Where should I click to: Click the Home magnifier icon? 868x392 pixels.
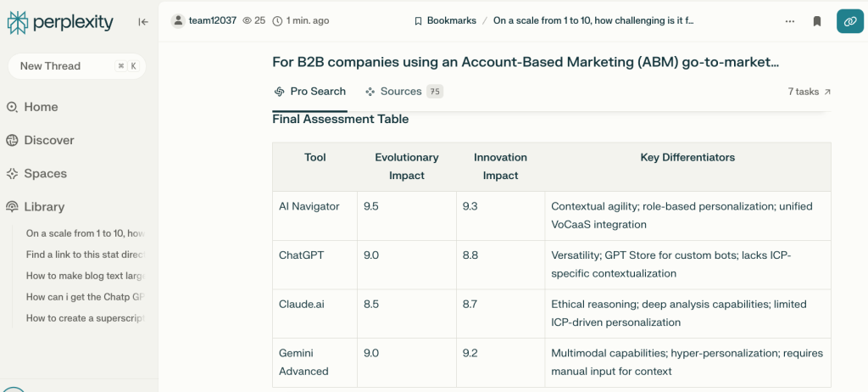point(12,107)
